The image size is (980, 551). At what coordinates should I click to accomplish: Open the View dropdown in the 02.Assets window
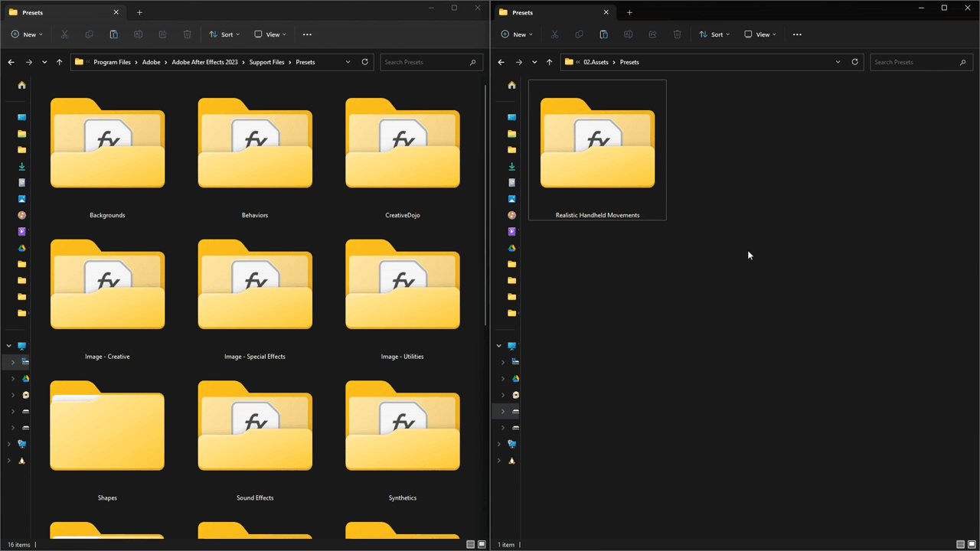tap(760, 34)
